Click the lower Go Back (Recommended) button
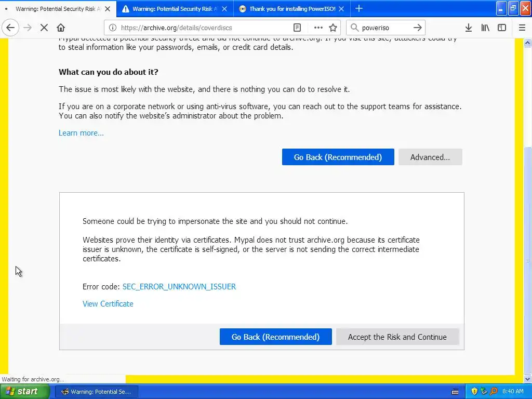Screen dimensions: 532x399 pos(275,337)
